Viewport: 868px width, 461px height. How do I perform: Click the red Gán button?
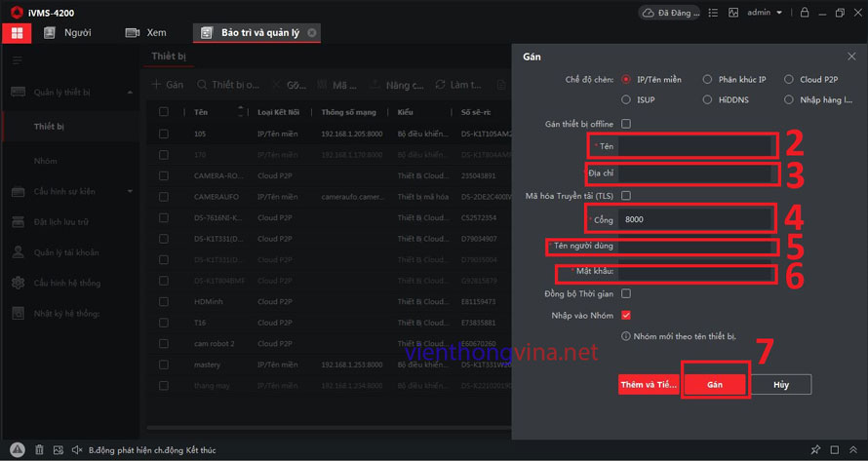pos(715,384)
